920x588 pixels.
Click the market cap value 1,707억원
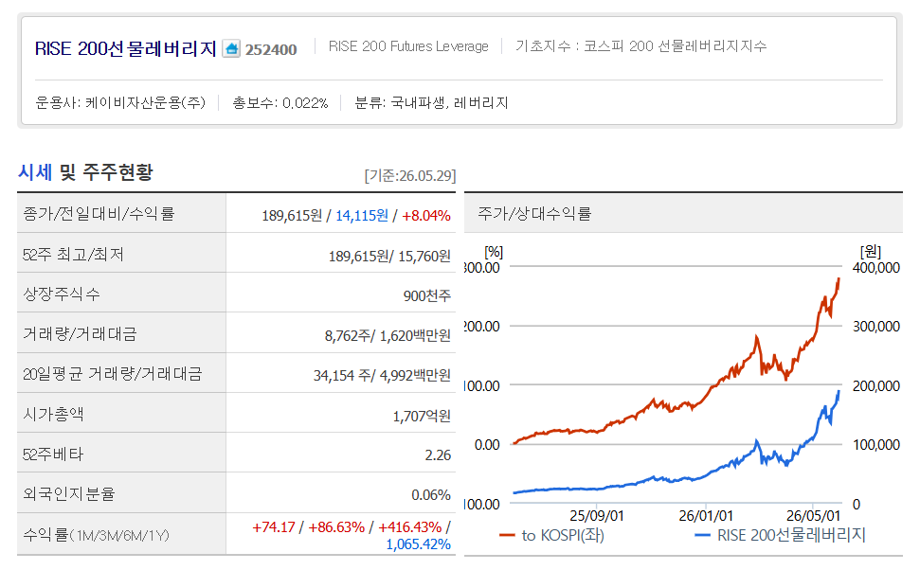click(422, 417)
